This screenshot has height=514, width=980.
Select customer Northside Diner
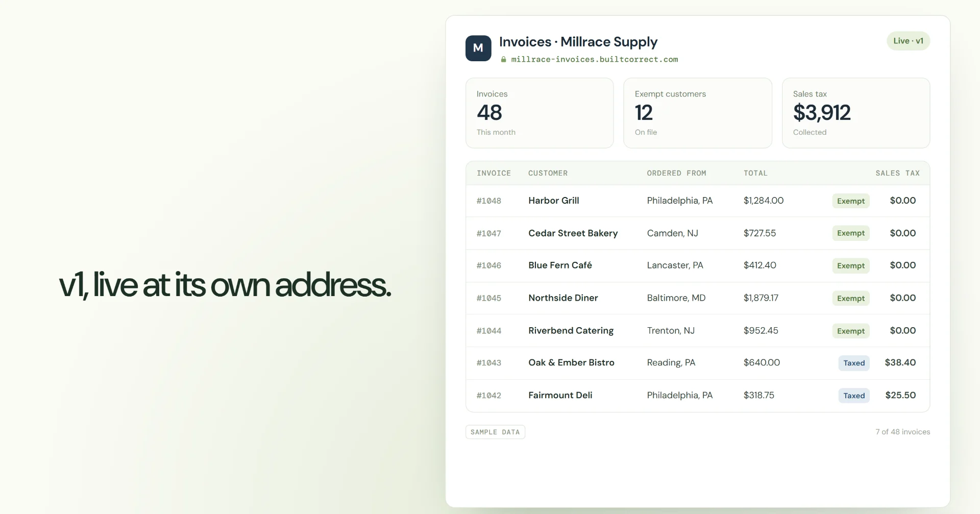tap(563, 298)
